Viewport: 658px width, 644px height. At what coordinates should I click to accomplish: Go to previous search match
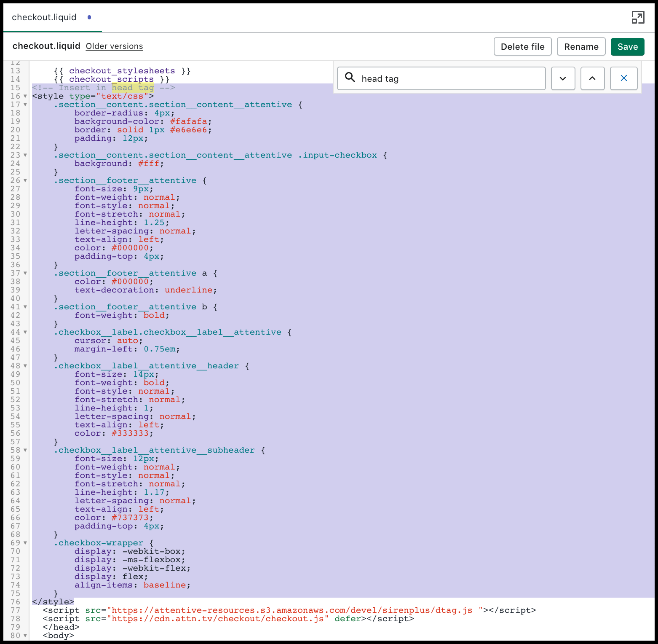coord(592,78)
